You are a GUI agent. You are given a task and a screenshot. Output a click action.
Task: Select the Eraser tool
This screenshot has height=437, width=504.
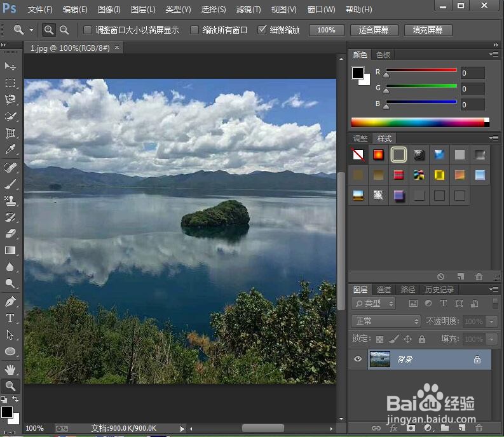click(x=10, y=234)
